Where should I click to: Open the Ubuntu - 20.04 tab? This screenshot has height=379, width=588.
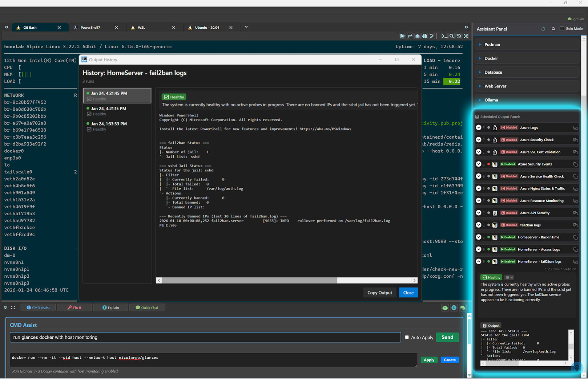pos(207,28)
